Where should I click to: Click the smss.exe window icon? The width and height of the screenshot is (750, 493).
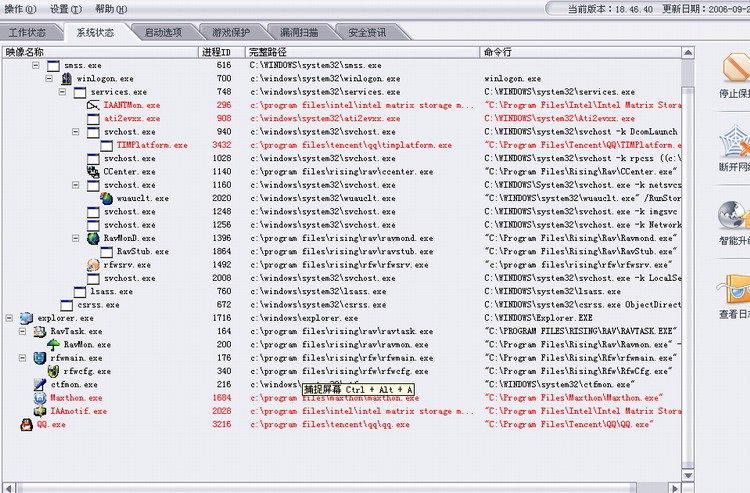pyautogui.click(x=53, y=66)
